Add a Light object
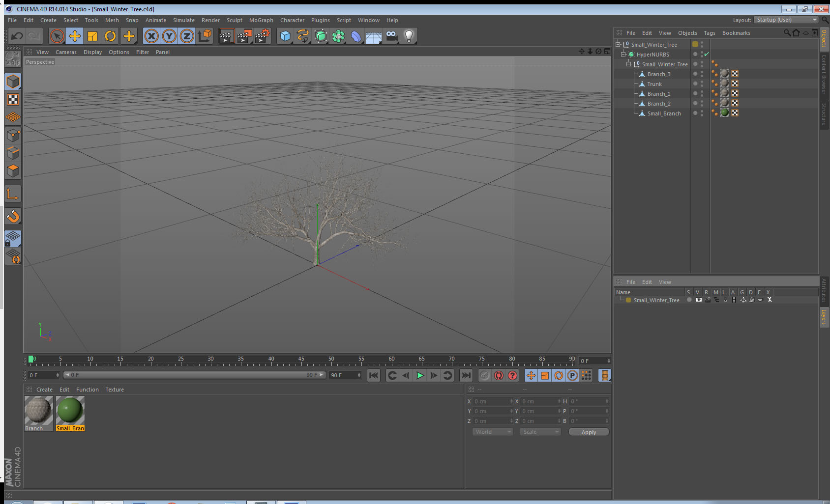The height and width of the screenshot is (504, 830). pos(409,36)
